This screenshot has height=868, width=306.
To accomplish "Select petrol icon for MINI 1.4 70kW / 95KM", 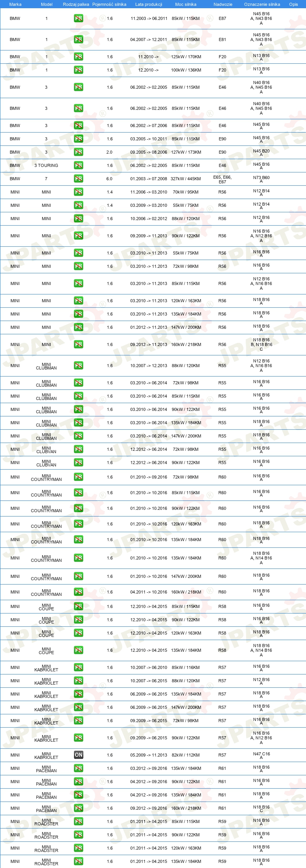I will click(x=78, y=192).
